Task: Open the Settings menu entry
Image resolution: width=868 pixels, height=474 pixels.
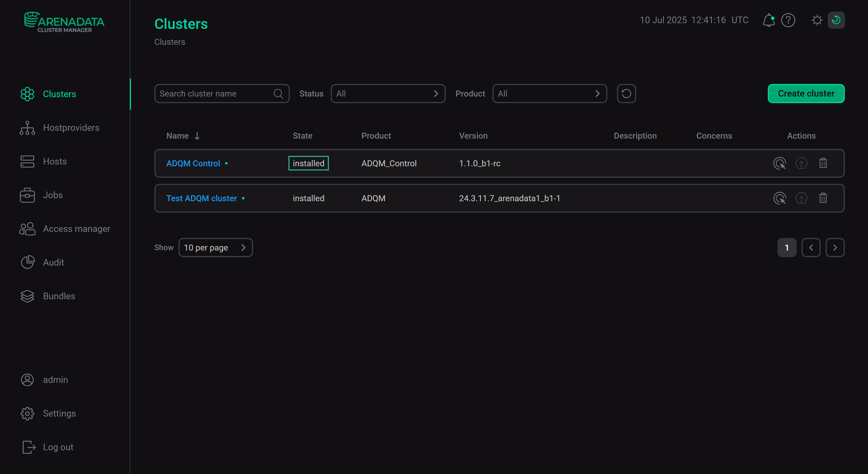Action: 59,413
